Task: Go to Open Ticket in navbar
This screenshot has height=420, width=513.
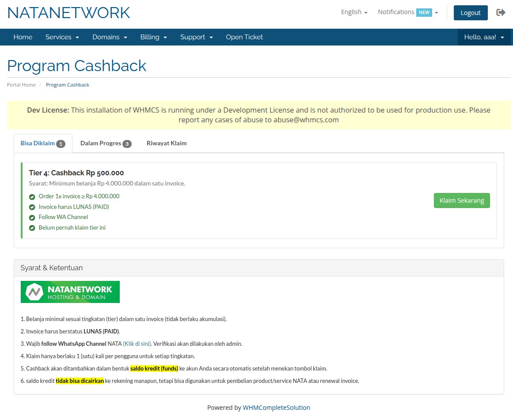Action: coord(244,37)
